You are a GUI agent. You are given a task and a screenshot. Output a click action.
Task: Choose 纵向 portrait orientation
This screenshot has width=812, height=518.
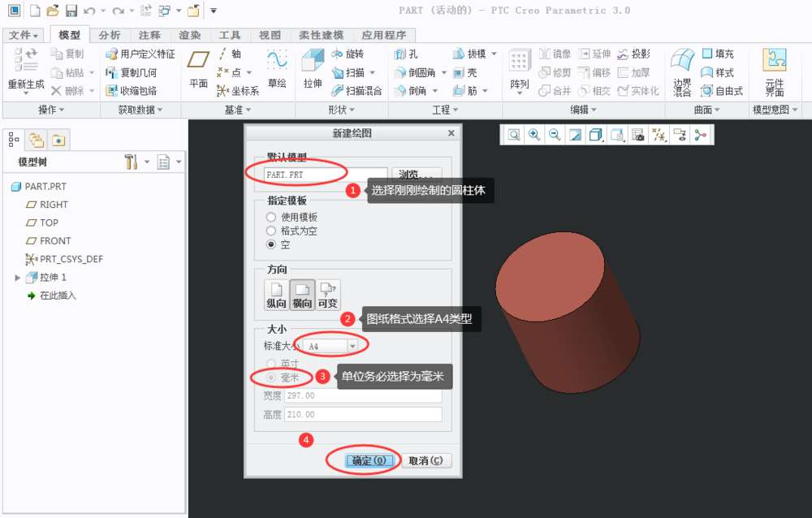pos(277,295)
